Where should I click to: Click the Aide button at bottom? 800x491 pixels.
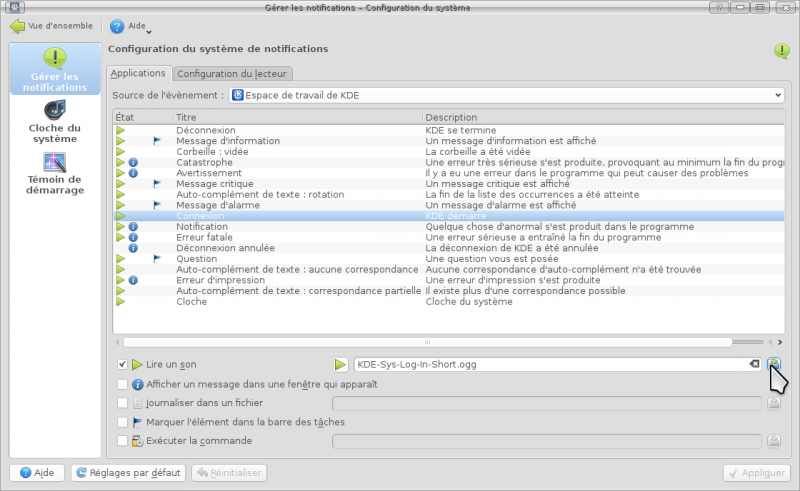tap(37, 473)
